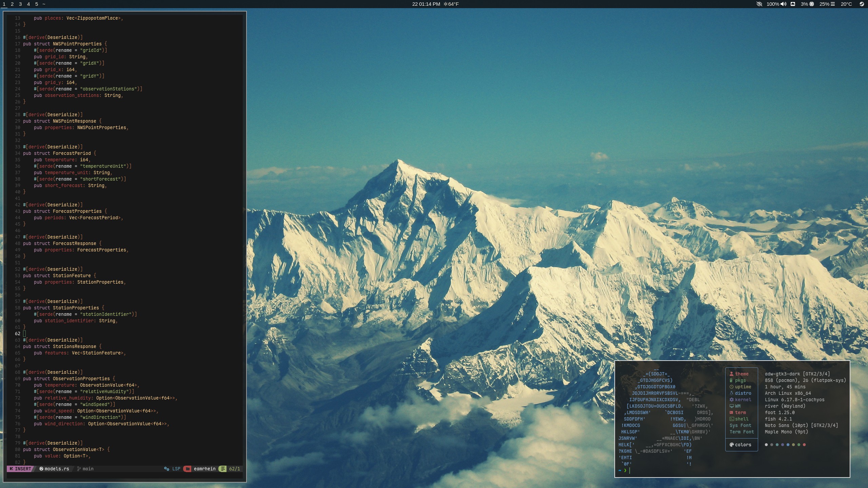Mute the 100% volume speaker icon
The height and width of the screenshot is (488, 868).
click(784, 4)
